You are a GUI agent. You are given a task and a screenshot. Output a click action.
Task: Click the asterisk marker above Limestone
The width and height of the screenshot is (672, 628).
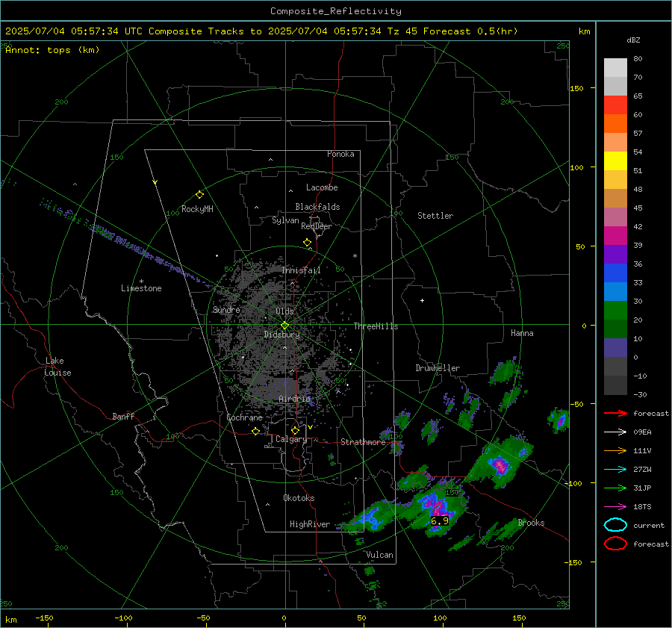pyautogui.click(x=141, y=282)
